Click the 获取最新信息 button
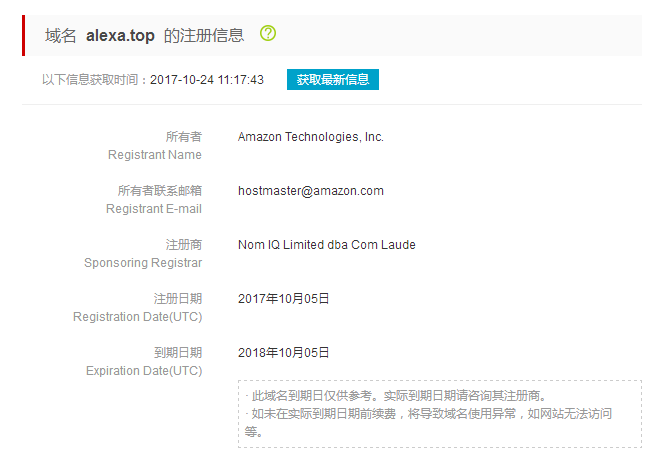 point(333,79)
